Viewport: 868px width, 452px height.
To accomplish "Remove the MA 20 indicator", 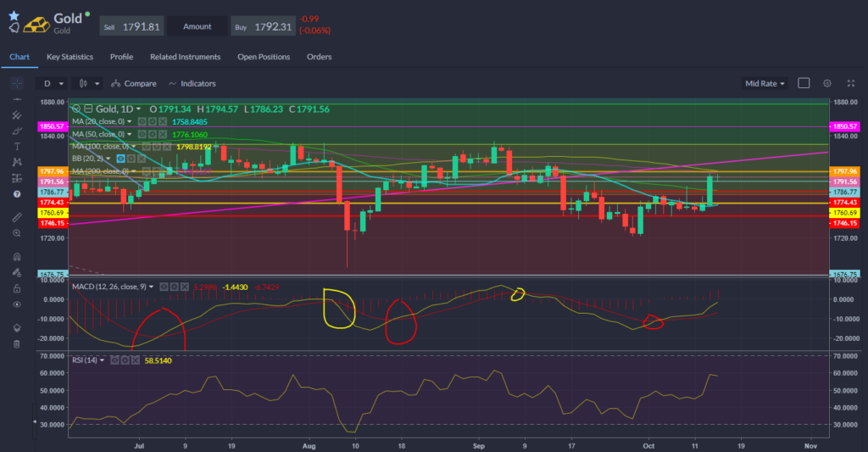I will pyautogui.click(x=163, y=121).
